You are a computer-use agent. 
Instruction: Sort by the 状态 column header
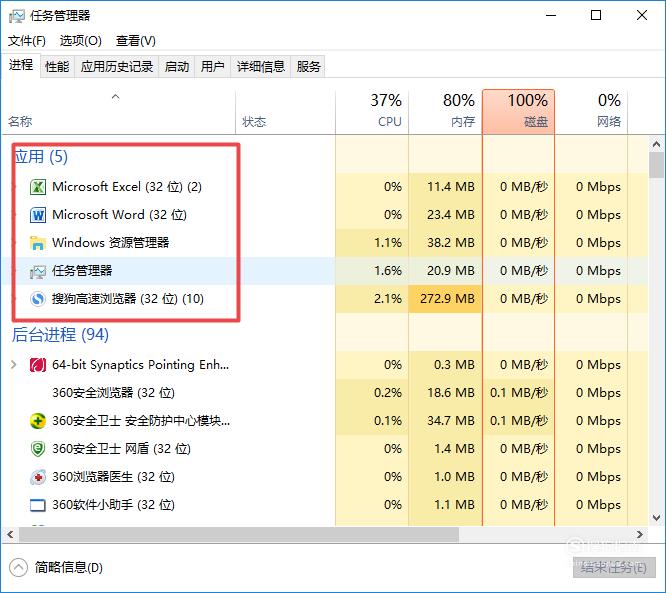pyautogui.click(x=285, y=112)
